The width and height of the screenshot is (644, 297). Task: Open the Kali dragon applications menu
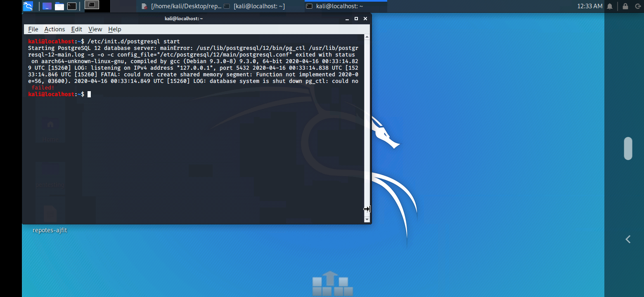point(28,6)
